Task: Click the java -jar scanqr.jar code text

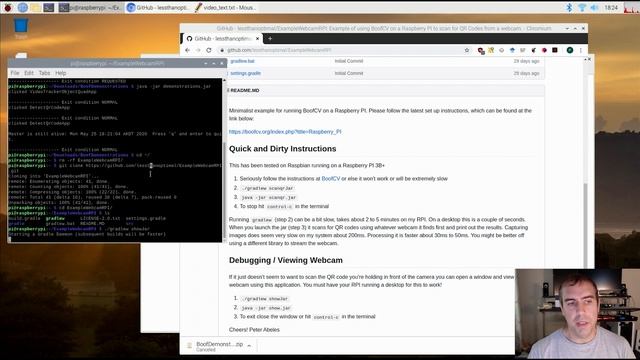Action: coord(269,198)
